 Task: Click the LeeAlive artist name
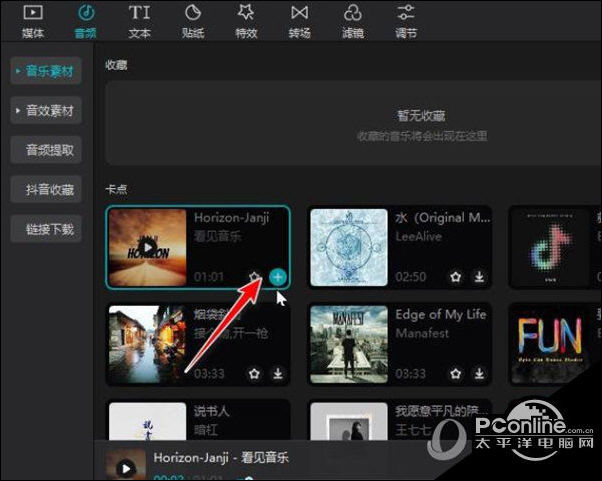[418, 236]
